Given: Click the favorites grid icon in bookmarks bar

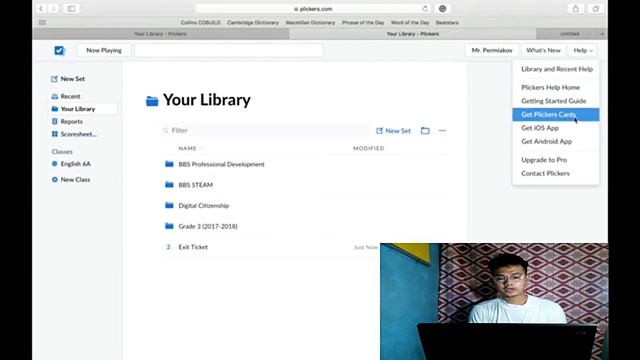Looking at the screenshot, I should [x=42, y=22].
